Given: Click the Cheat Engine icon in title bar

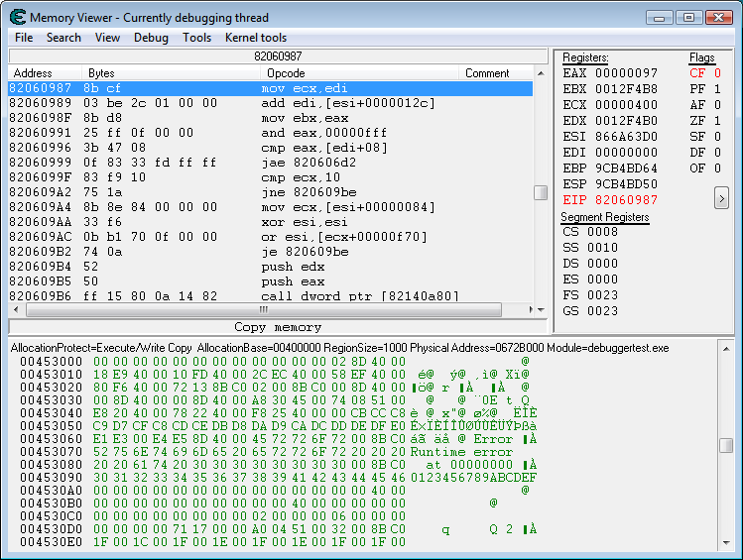Looking at the screenshot, I should click(x=17, y=18).
